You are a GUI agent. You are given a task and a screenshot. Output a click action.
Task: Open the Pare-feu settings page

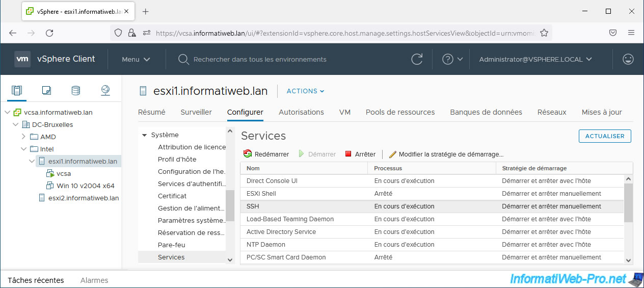click(171, 245)
